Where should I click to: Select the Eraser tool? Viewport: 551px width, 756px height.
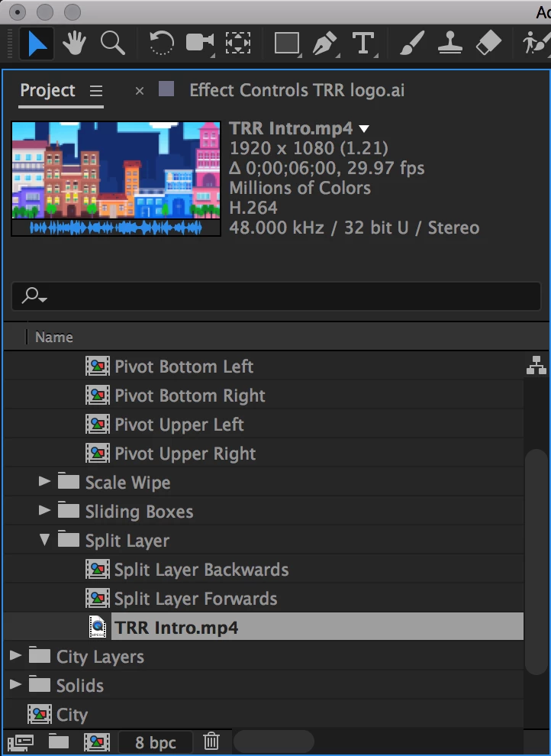(488, 44)
